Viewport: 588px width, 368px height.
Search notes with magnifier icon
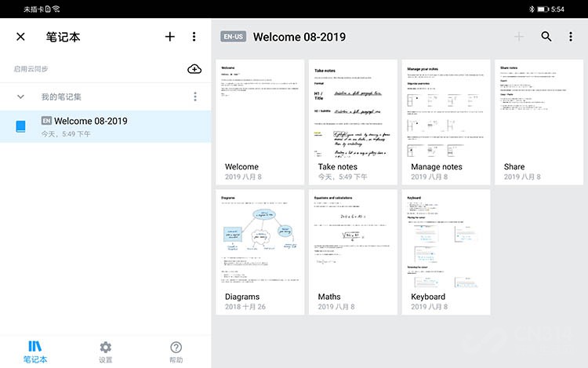546,36
